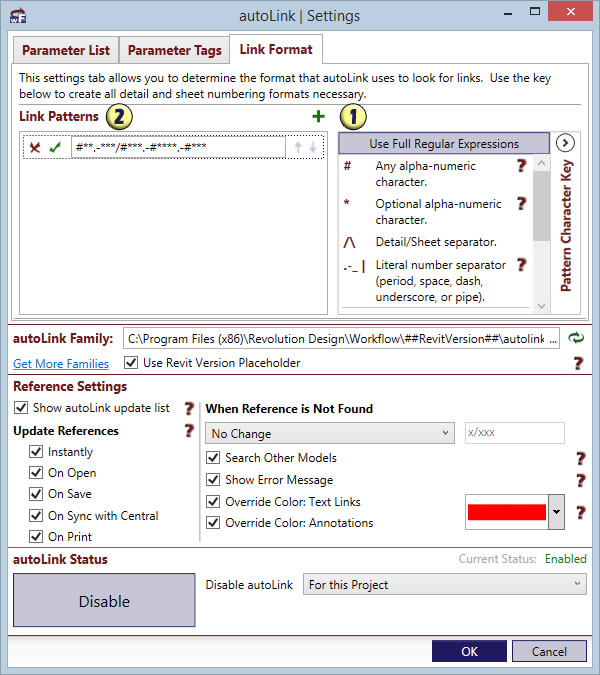Toggle Show Error Message checkbox

pos(213,480)
